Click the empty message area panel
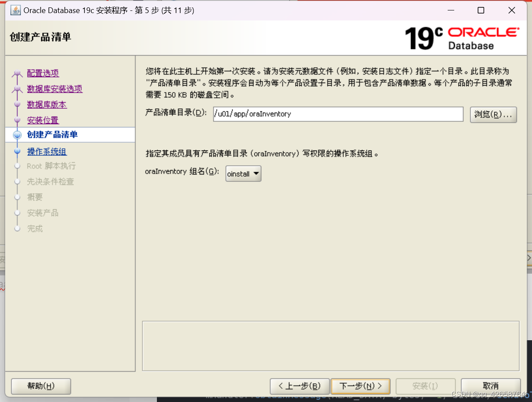Viewport: 532px width, 402px height. (x=331, y=345)
